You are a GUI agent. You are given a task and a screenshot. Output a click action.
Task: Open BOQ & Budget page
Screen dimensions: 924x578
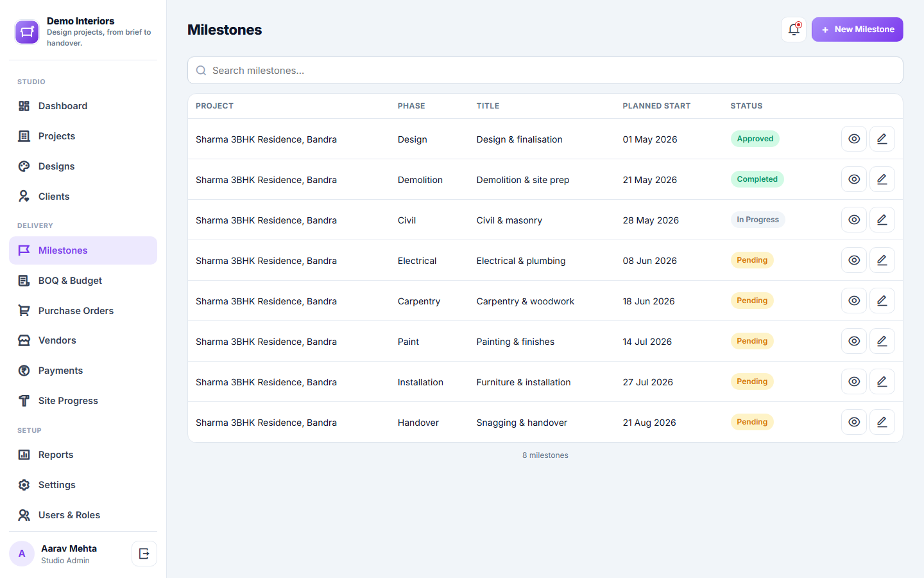83,281
